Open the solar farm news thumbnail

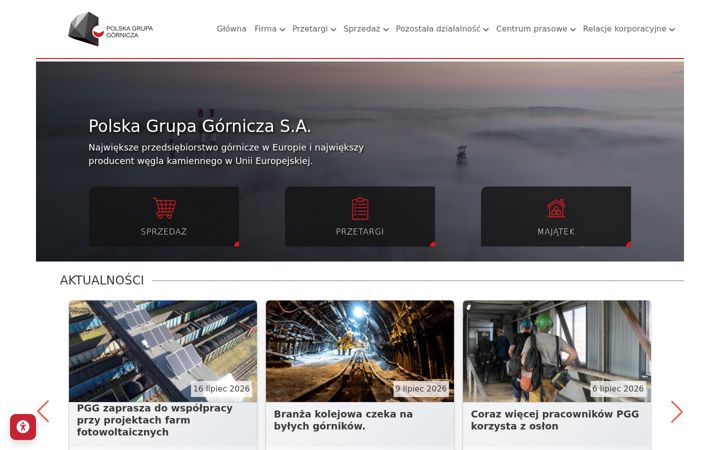click(x=163, y=351)
